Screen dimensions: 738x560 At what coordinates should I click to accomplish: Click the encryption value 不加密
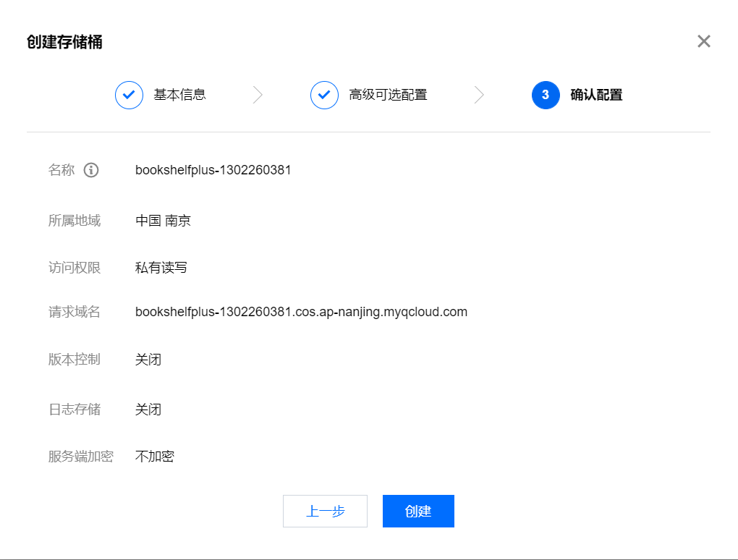tap(155, 457)
